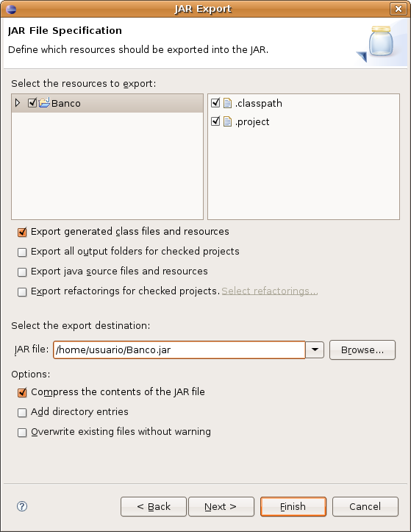Viewport: 411px width, 532px height.
Task: Click the JAR file path text field
Action: [x=179, y=350]
